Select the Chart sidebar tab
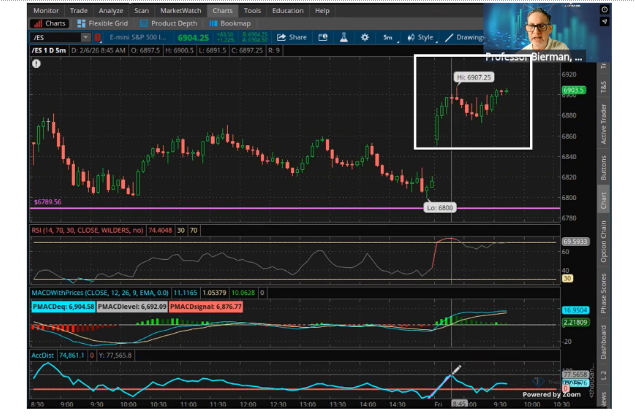This screenshot has width=635, height=420. tap(603, 200)
